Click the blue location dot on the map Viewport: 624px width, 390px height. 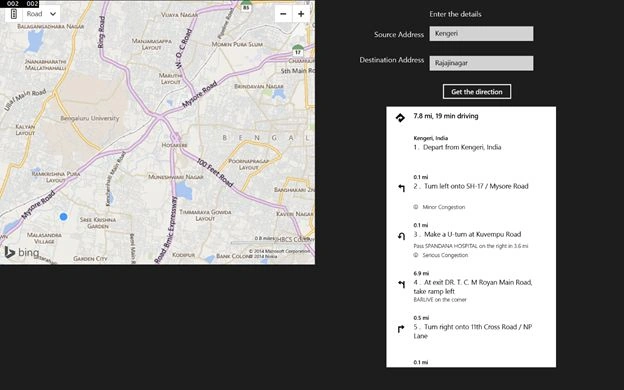point(63,217)
